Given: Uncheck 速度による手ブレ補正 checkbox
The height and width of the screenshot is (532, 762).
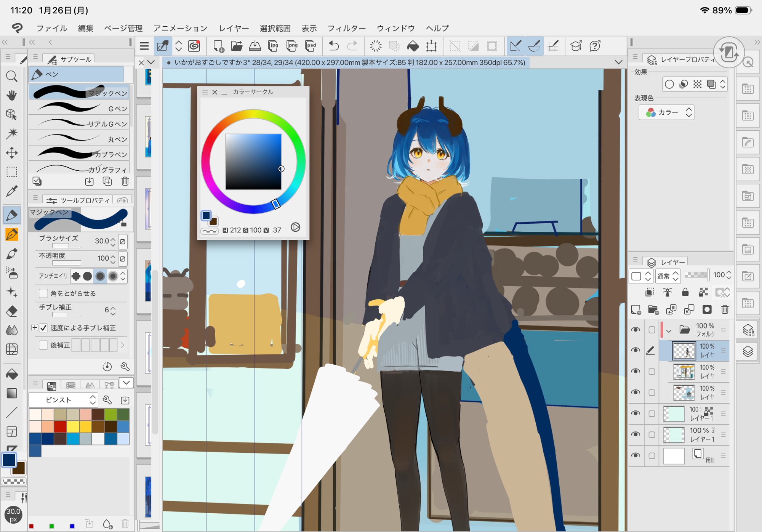Looking at the screenshot, I should [x=43, y=328].
